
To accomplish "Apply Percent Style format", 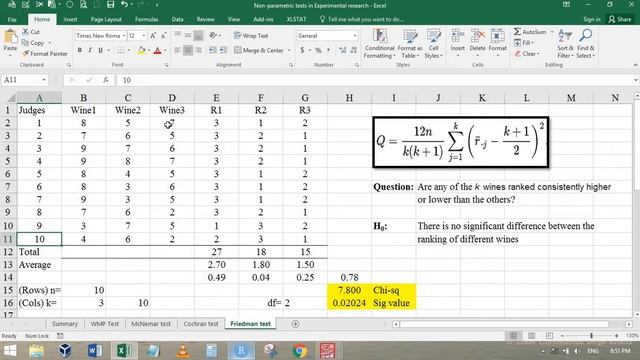I will click(318, 50).
